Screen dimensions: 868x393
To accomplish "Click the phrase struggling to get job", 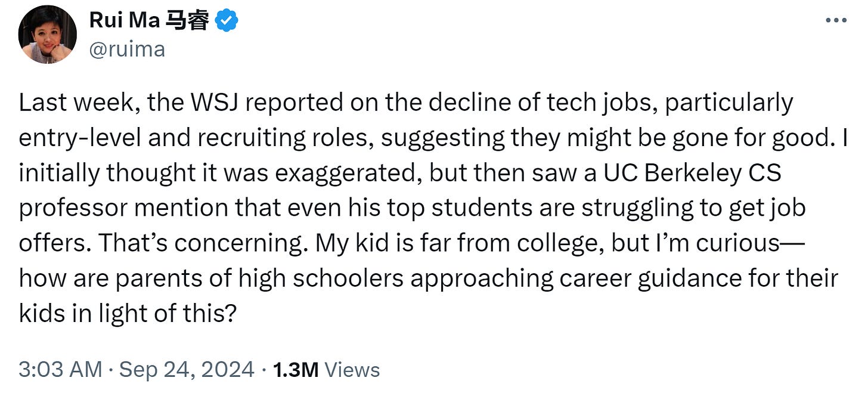I will 694,208.
